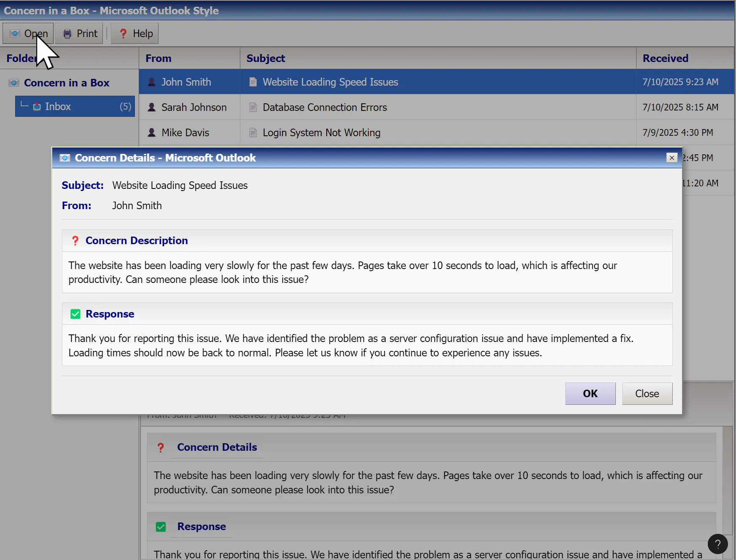Click the 7/10/2025 8:15 AM received time

[680, 107]
